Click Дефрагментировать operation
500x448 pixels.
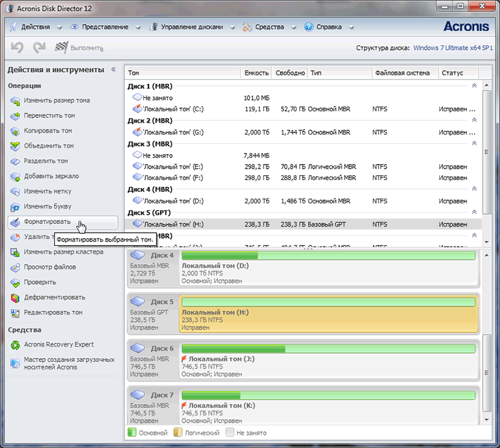click(55, 297)
